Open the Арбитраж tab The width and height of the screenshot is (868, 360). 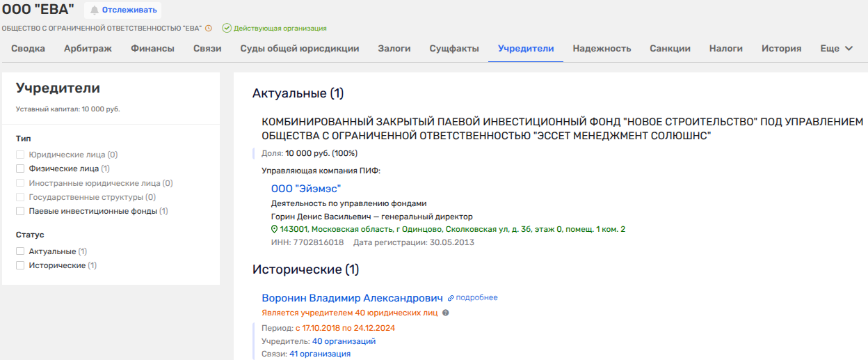(88, 49)
